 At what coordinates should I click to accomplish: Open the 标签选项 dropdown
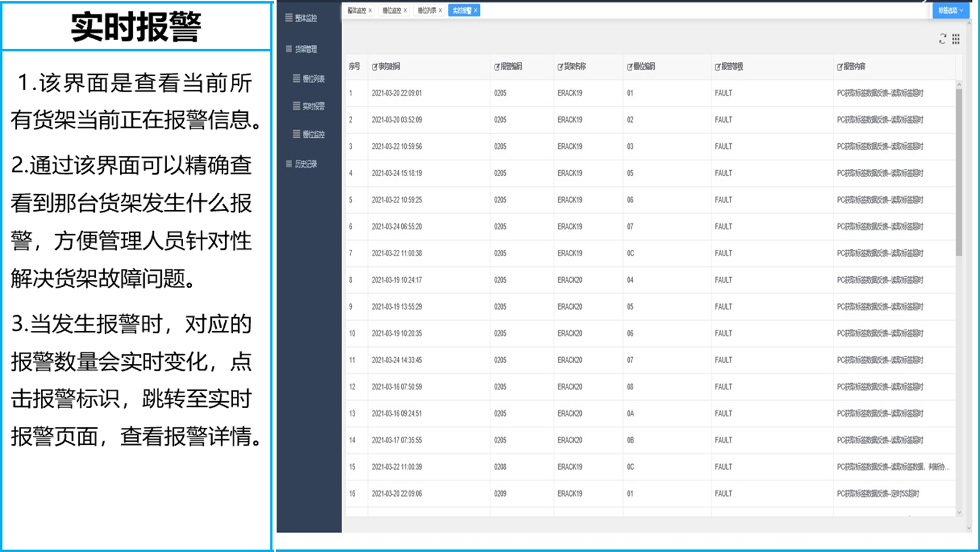[950, 11]
